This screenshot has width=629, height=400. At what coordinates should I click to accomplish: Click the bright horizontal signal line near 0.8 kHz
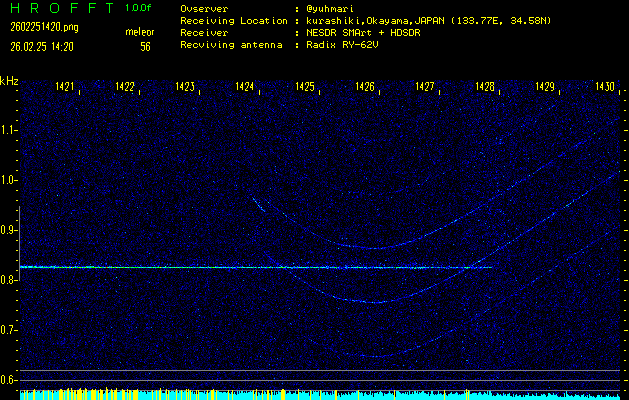coord(250,267)
